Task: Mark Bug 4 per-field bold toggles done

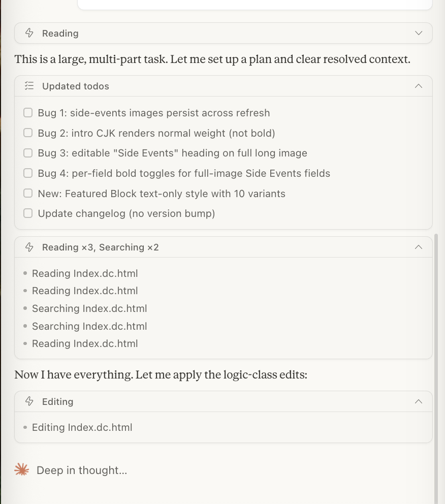Action: click(28, 173)
